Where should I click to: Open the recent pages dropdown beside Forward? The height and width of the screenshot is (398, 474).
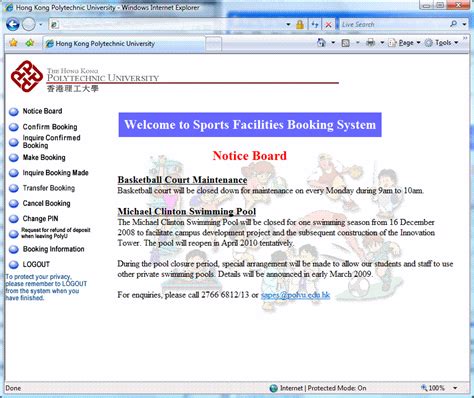41,24
